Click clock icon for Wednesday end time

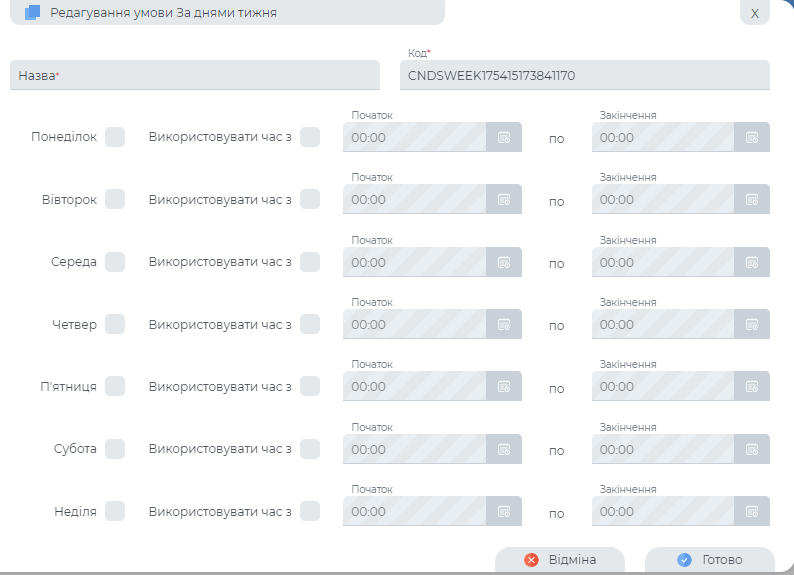coord(752,262)
